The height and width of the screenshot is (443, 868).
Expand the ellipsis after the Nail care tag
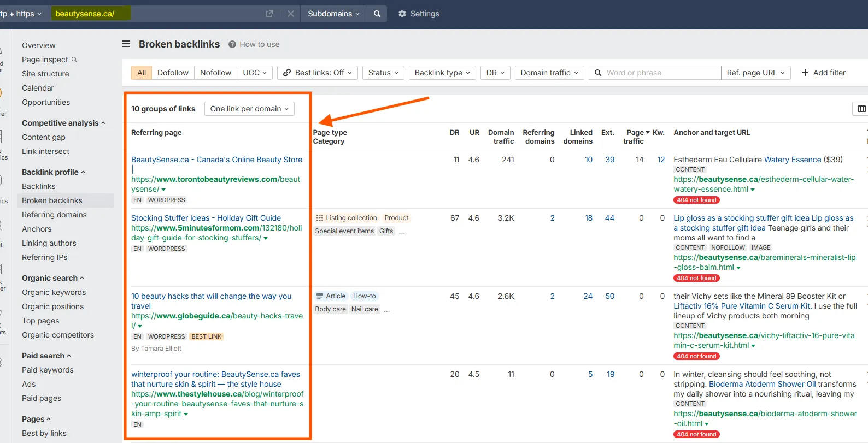(x=387, y=310)
